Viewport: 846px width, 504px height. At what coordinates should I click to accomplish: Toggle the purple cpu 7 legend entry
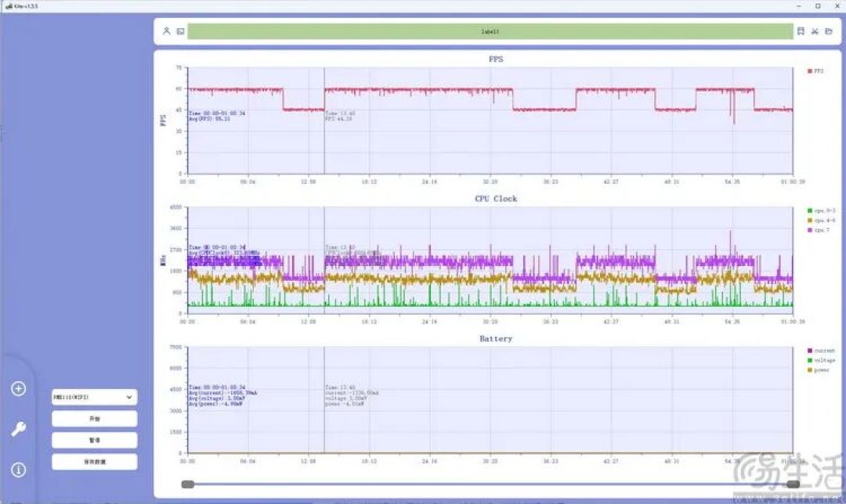[x=818, y=230]
